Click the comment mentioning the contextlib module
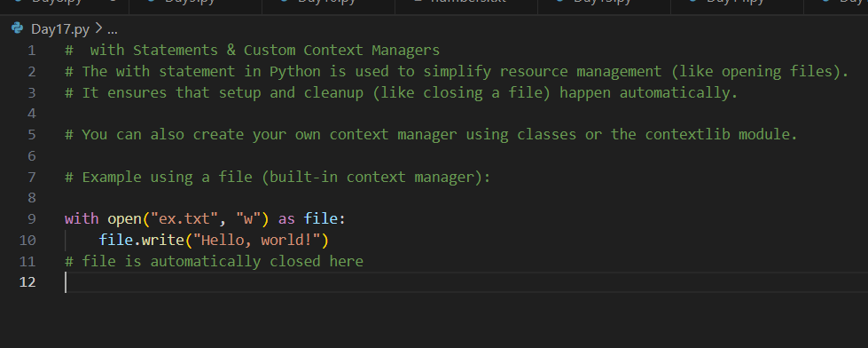 pos(431,135)
